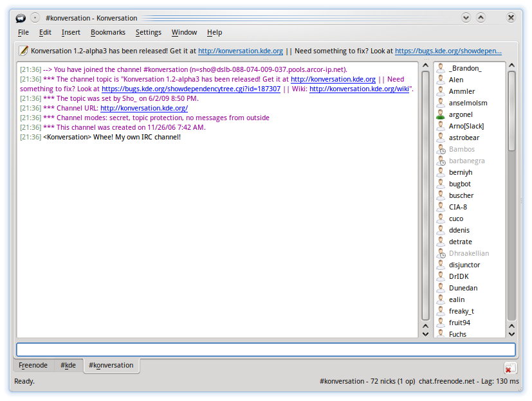The width and height of the screenshot is (532, 401).
Task: Open the Edit menu
Action: pos(45,32)
